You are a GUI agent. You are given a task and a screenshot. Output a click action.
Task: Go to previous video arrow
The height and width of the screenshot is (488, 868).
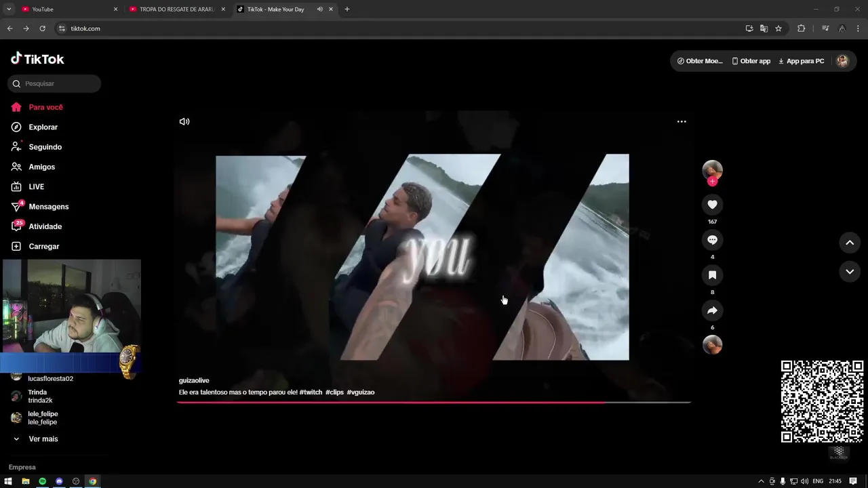point(850,243)
